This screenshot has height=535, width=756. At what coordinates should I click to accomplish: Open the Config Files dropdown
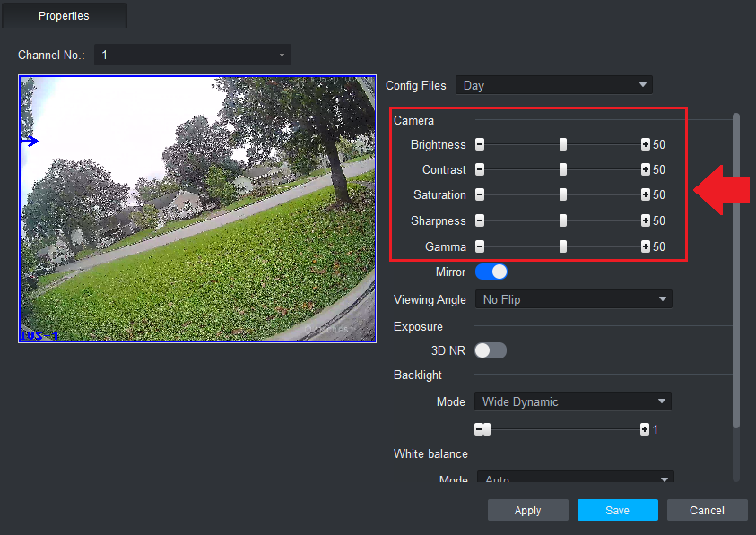[553, 85]
